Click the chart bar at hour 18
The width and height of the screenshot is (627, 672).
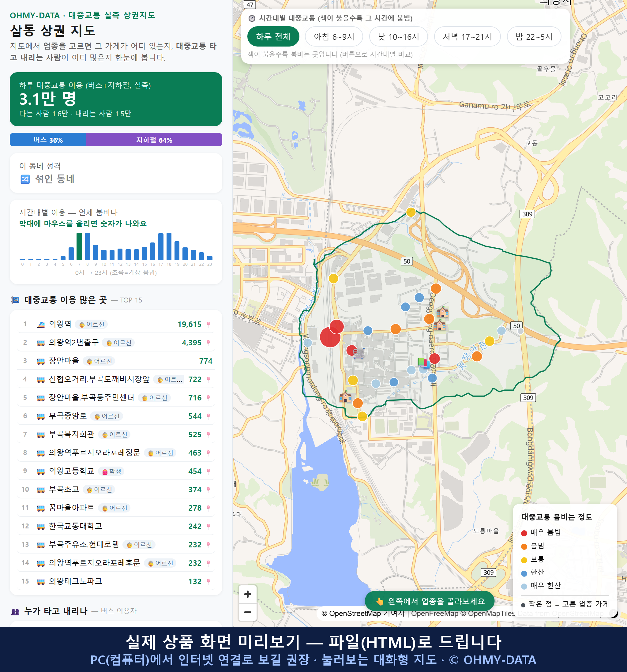click(x=169, y=246)
